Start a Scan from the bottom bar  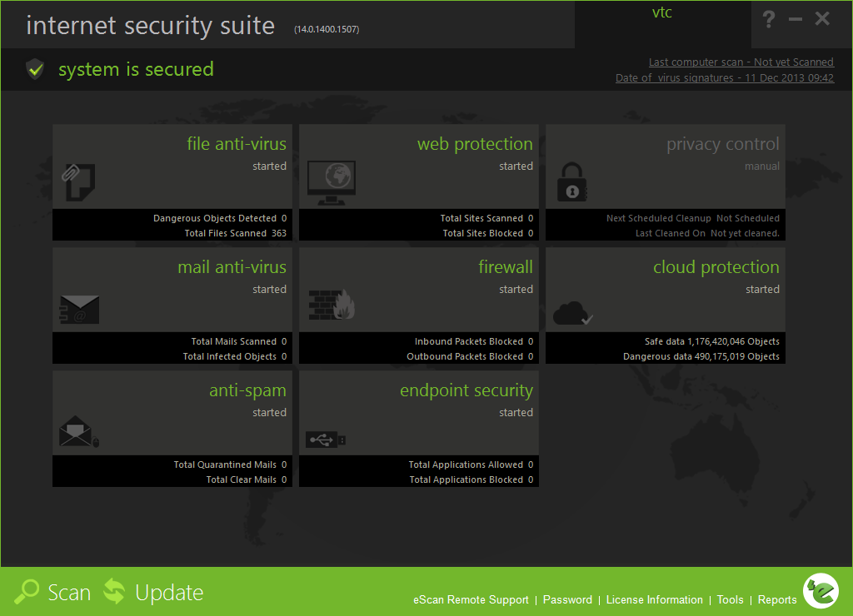[x=54, y=592]
